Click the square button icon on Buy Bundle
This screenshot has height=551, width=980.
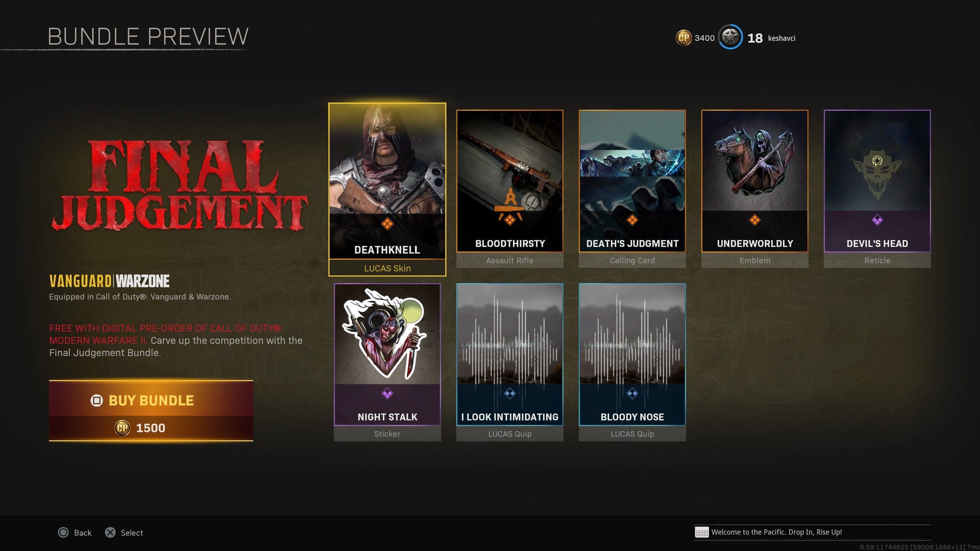97,400
